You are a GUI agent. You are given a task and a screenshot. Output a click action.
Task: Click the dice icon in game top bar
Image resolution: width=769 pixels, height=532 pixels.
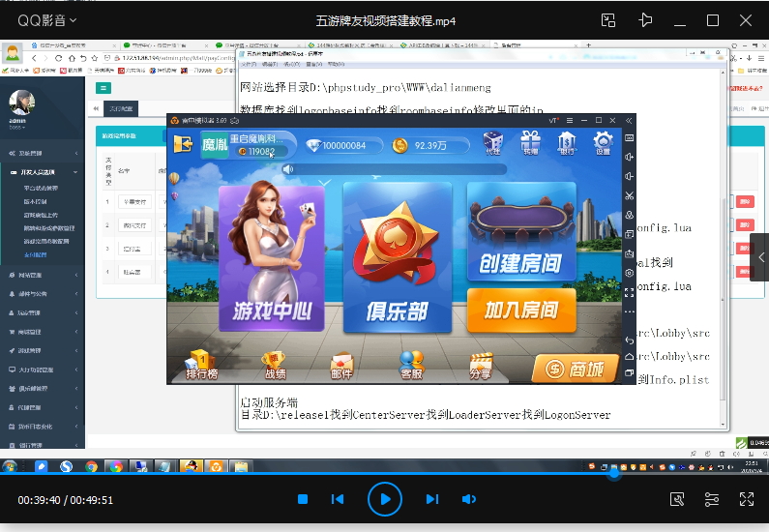[493, 143]
